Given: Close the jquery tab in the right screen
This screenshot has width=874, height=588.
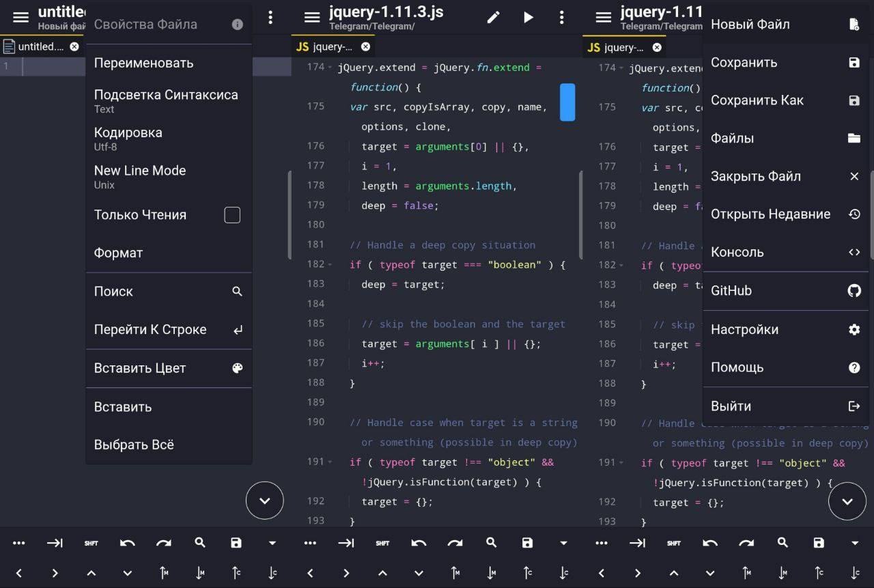Looking at the screenshot, I should (657, 47).
